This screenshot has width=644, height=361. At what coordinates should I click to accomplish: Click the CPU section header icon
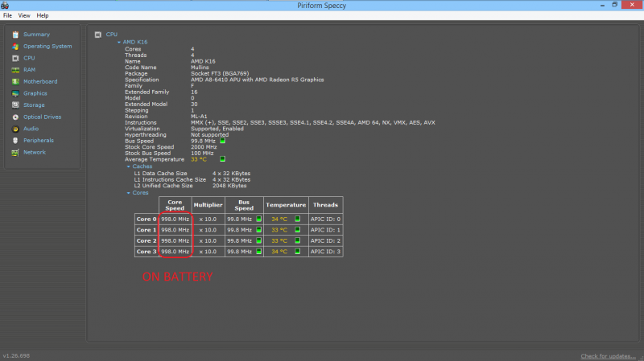tap(97, 35)
